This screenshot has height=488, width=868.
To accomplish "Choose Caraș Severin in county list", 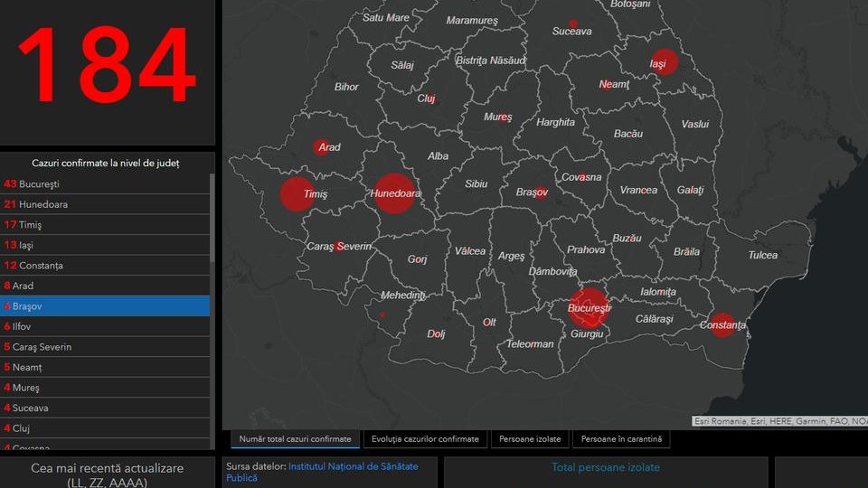I will click(x=105, y=347).
